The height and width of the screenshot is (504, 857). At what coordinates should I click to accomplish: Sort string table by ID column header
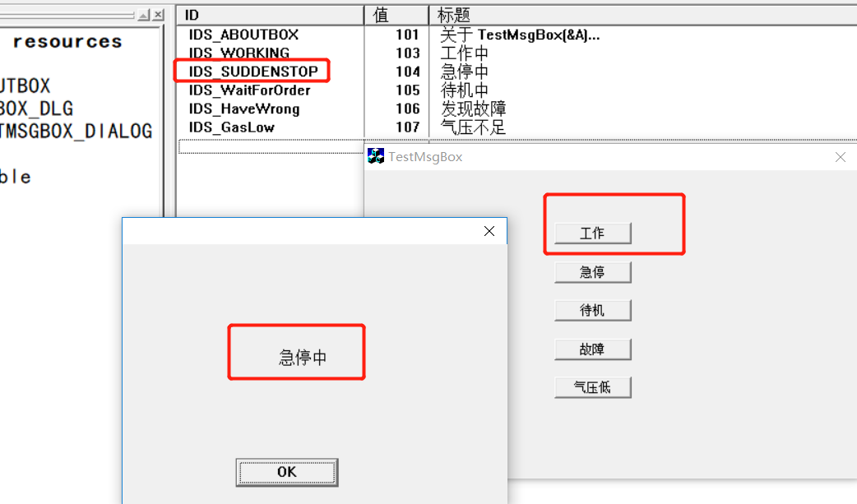[270, 16]
